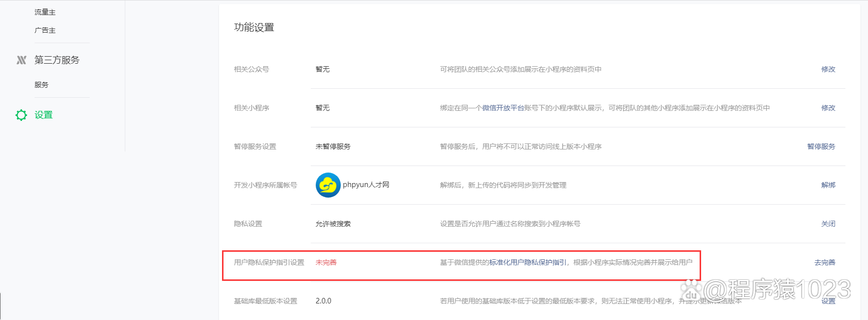Click the 2.0.0 version value
Image resolution: width=868 pixels, height=320 pixels.
(x=323, y=301)
